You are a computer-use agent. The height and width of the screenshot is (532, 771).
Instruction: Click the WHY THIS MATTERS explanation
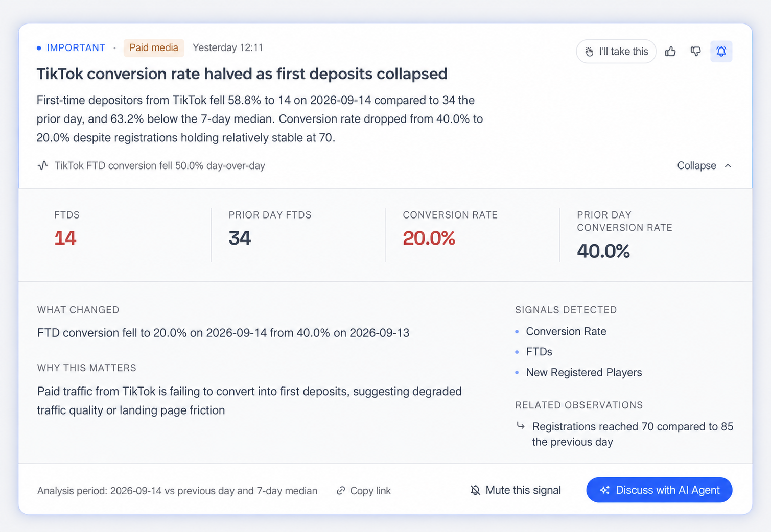249,401
